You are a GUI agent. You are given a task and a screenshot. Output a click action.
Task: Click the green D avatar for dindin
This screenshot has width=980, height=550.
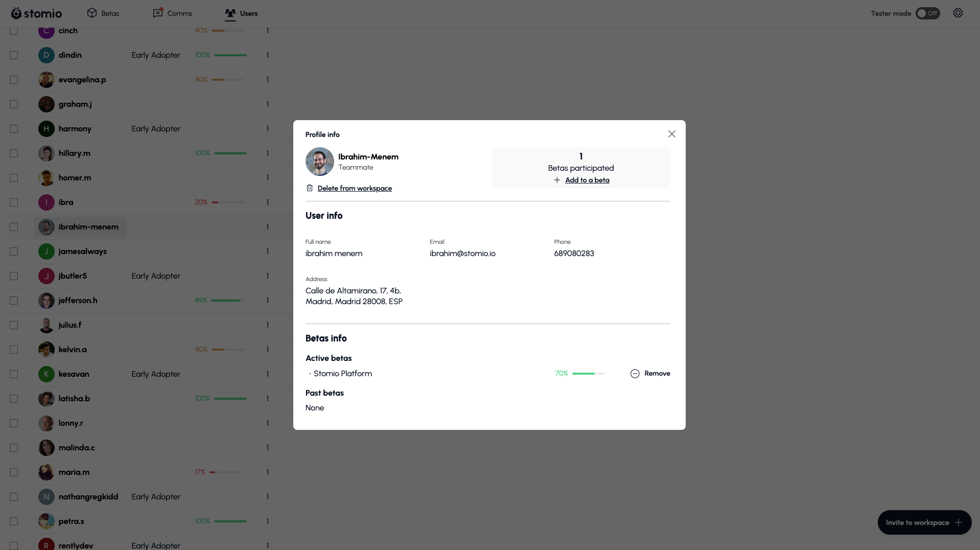pyautogui.click(x=46, y=55)
